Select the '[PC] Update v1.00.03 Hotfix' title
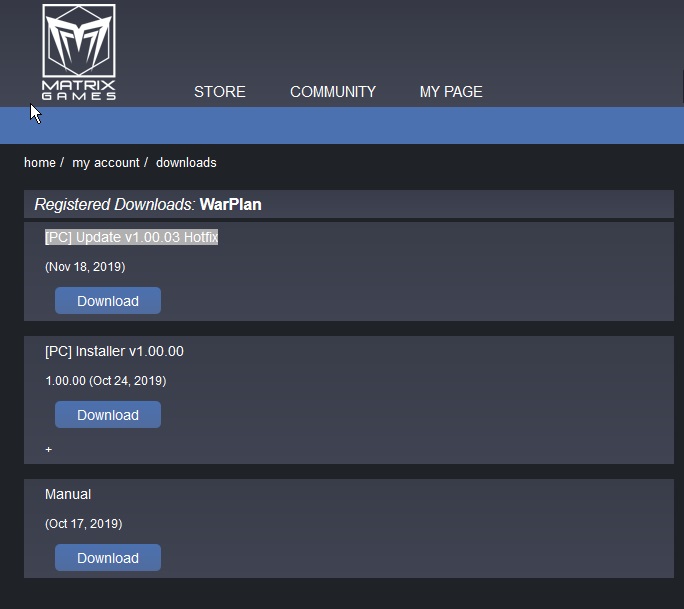The image size is (684, 609). coord(131,237)
